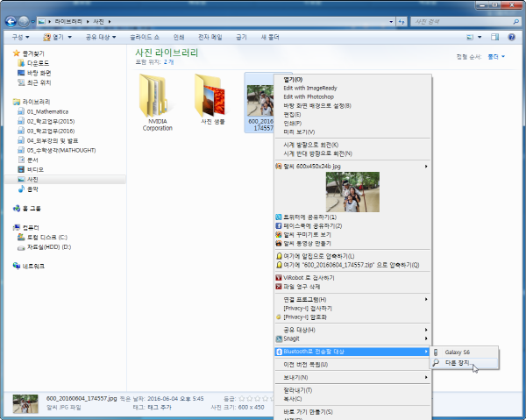526x420 pixels.
Task: Expand the 연결 프로그램(H) submenu
Action: 352,299
